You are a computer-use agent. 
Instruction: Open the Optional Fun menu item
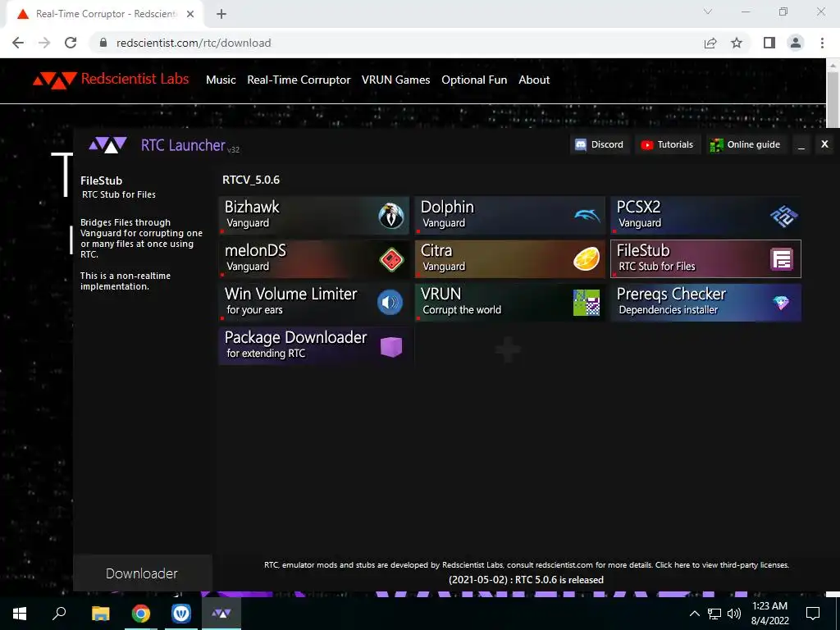(x=474, y=80)
